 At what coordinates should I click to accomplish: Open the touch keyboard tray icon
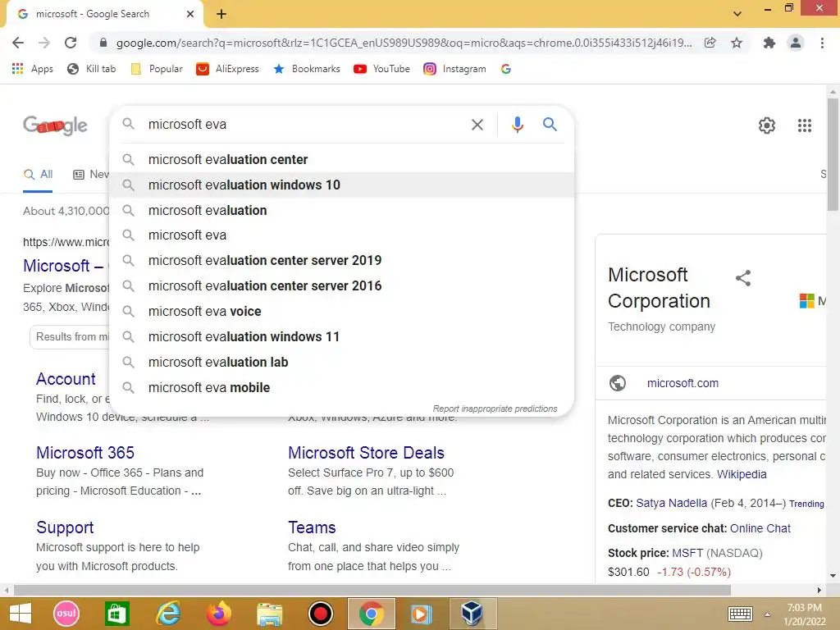pyautogui.click(x=741, y=614)
